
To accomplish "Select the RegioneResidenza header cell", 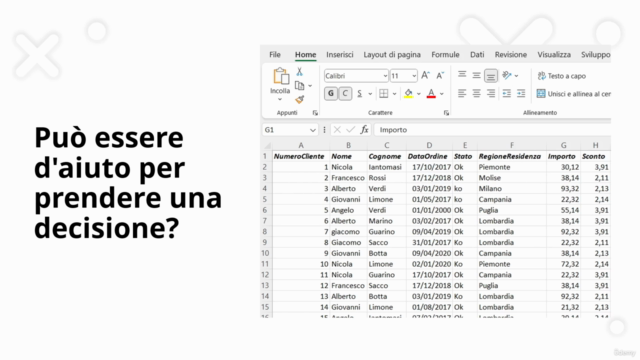I will click(x=511, y=156).
